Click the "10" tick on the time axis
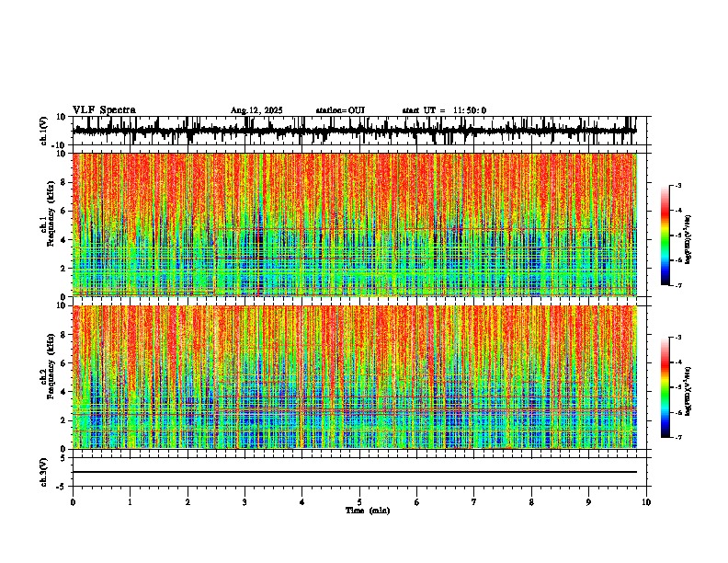The height and width of the screenshot is (563, 728). 646,502
